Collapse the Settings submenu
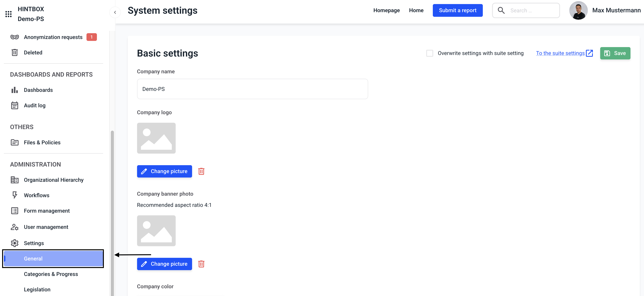 click(34, 243)
